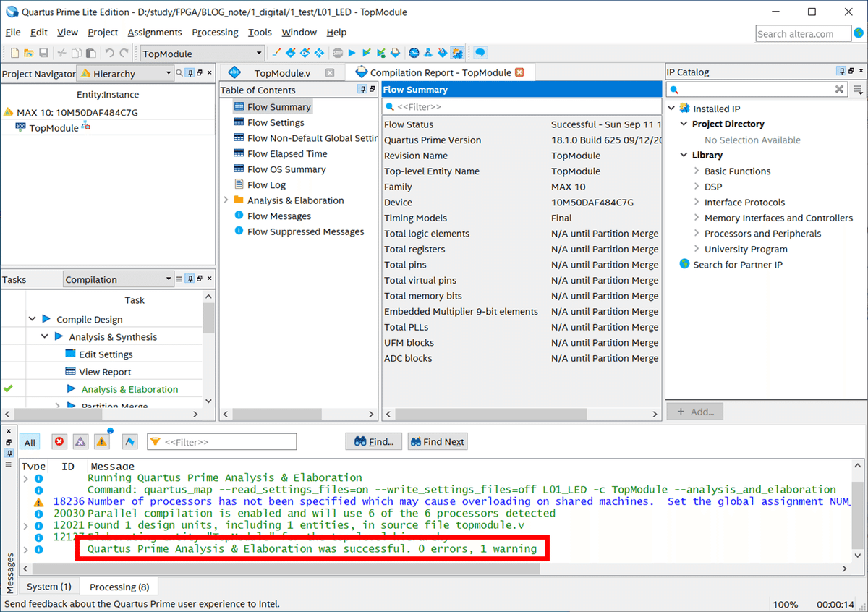
Task: Toggle the flagged messages filter
Action: [x=130, y=442]
